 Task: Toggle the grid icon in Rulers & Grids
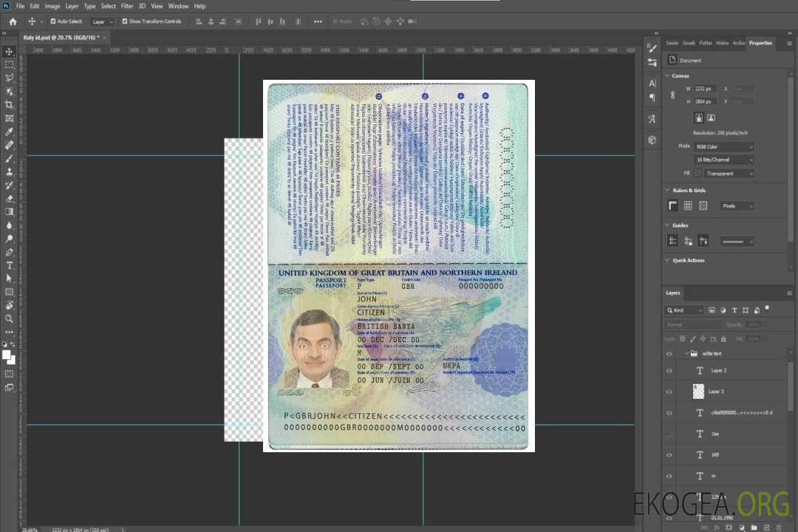(688, 205)
